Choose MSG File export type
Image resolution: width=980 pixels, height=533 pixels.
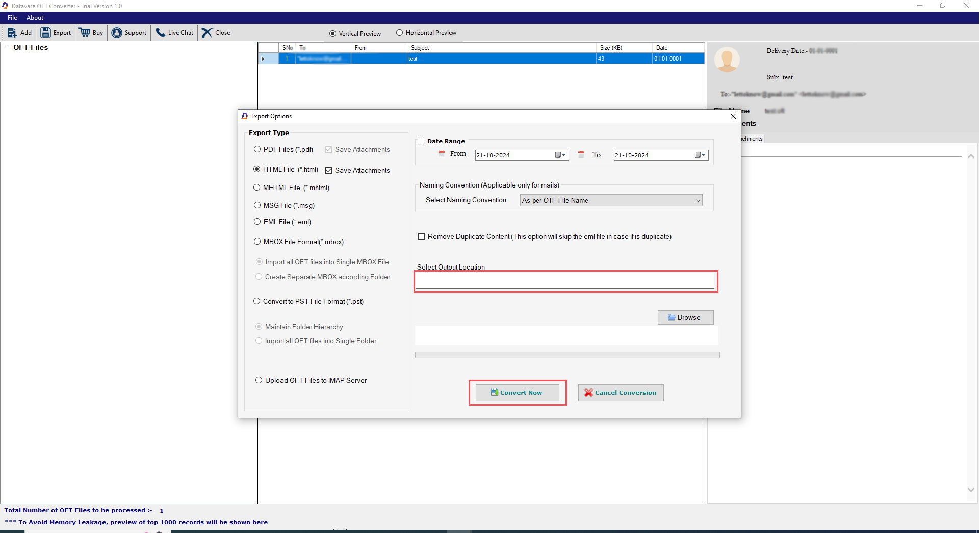[257, 205]
